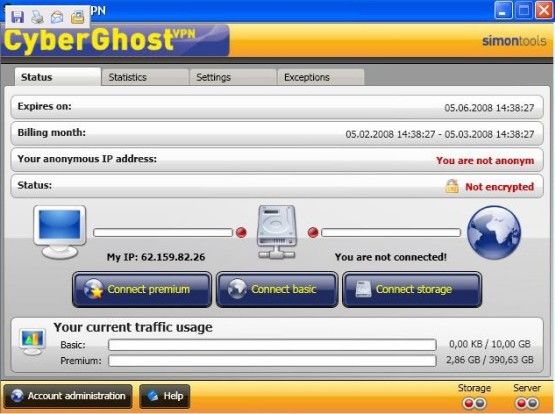Click the 'My IP: 62.159.82.26' text
This screenshot has height=414, width=555.
tap(156, 257)
